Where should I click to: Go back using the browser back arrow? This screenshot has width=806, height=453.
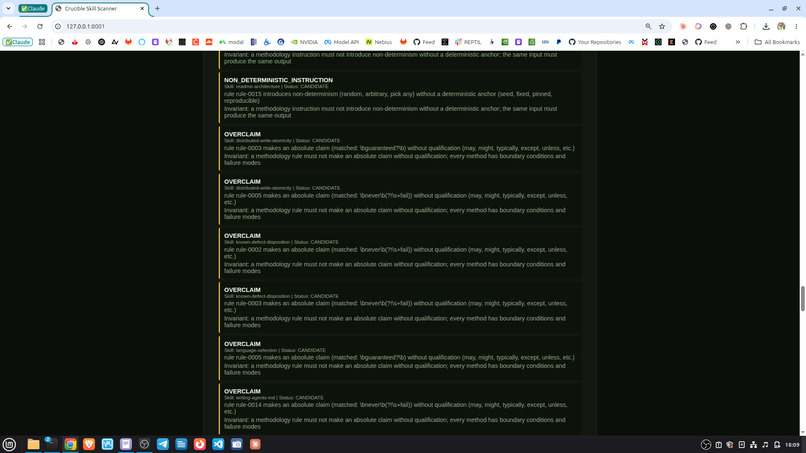(x=10, y=26)
